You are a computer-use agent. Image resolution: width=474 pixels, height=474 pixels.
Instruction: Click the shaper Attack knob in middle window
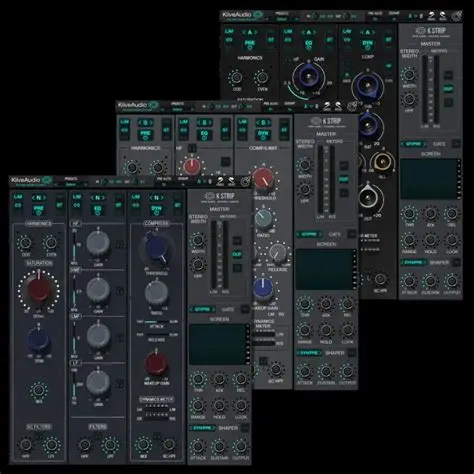coord(305,371)
